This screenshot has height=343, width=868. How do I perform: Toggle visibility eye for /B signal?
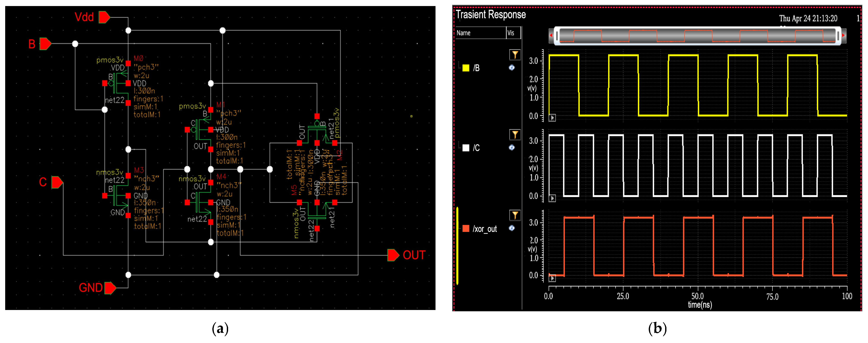[511, 68]
